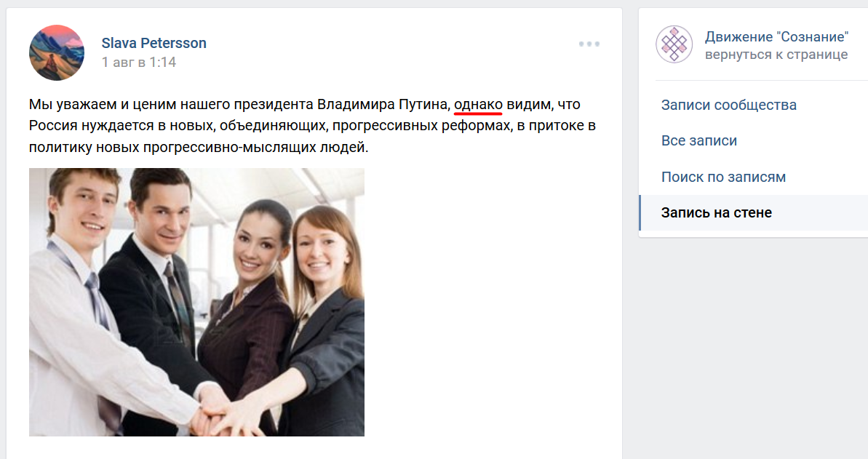Click "вернуться к странице" to return
The image size is (868, 459).
pos(776,55)
